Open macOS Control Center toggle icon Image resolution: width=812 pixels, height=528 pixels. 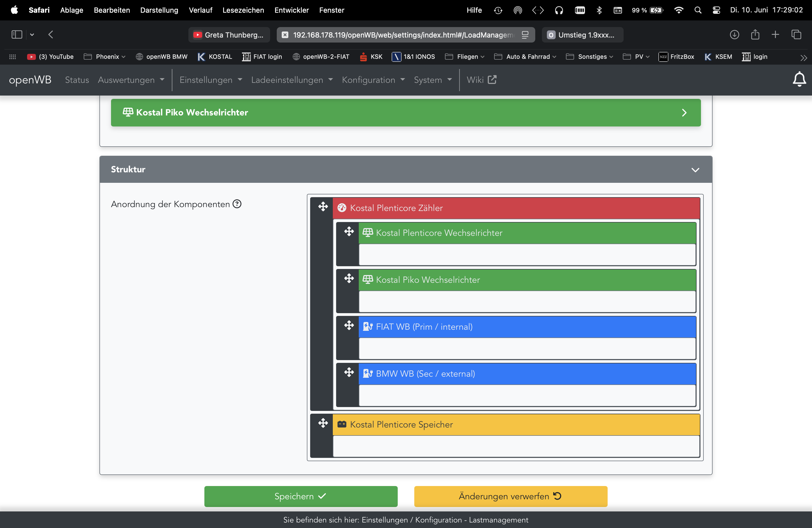(x=716, y=10)
